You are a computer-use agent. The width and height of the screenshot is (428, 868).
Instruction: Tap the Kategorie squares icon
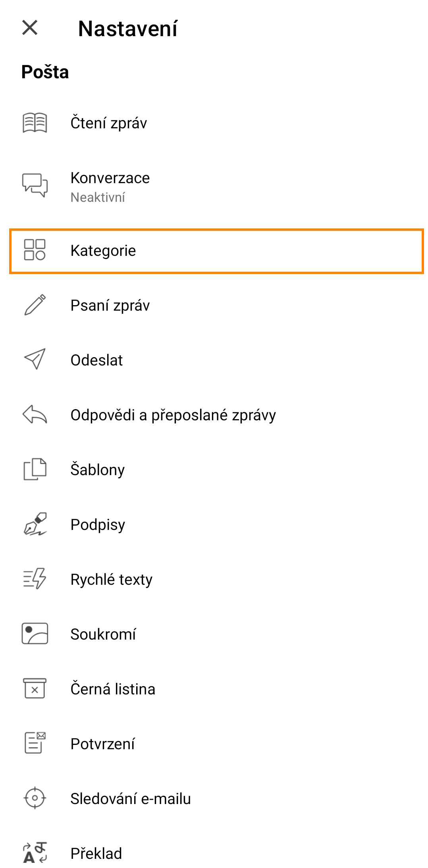pos(35,250)
